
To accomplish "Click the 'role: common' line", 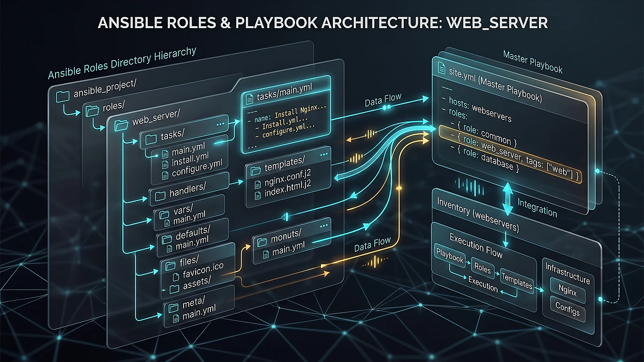I will pos(483,134).
